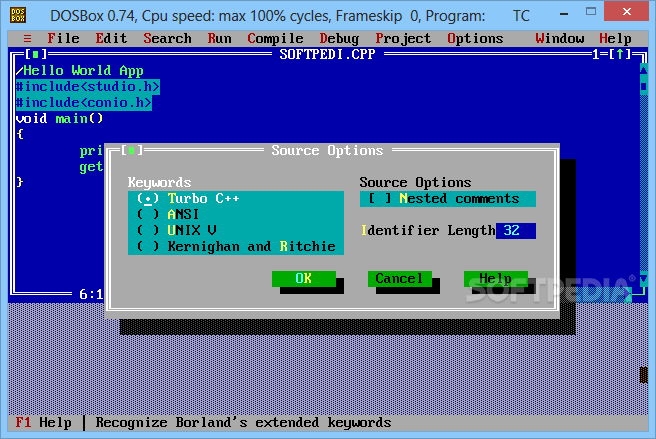Click 'Recognize Borland's extended keywords' status hint
Screen dimensions: 656x439
(243, 423)
